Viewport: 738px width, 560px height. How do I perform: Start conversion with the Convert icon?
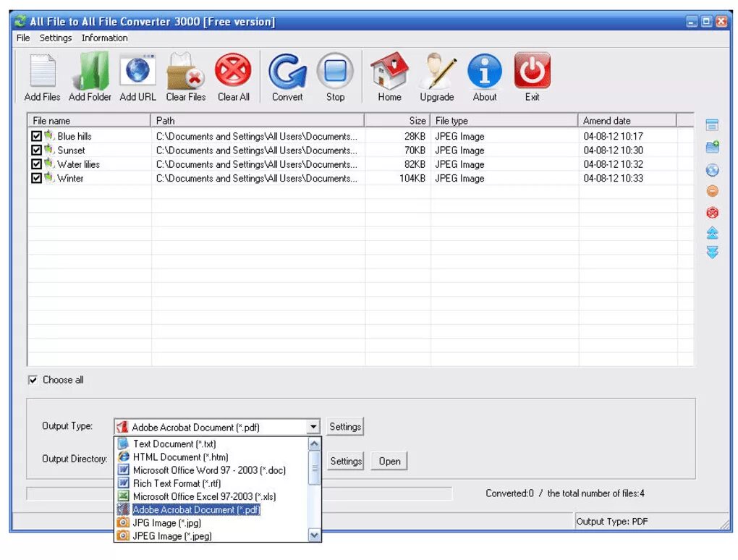(x=287, y=72)
